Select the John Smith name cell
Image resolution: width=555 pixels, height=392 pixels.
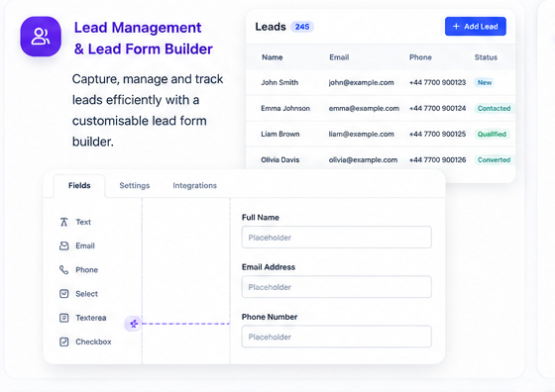(279, 82)
